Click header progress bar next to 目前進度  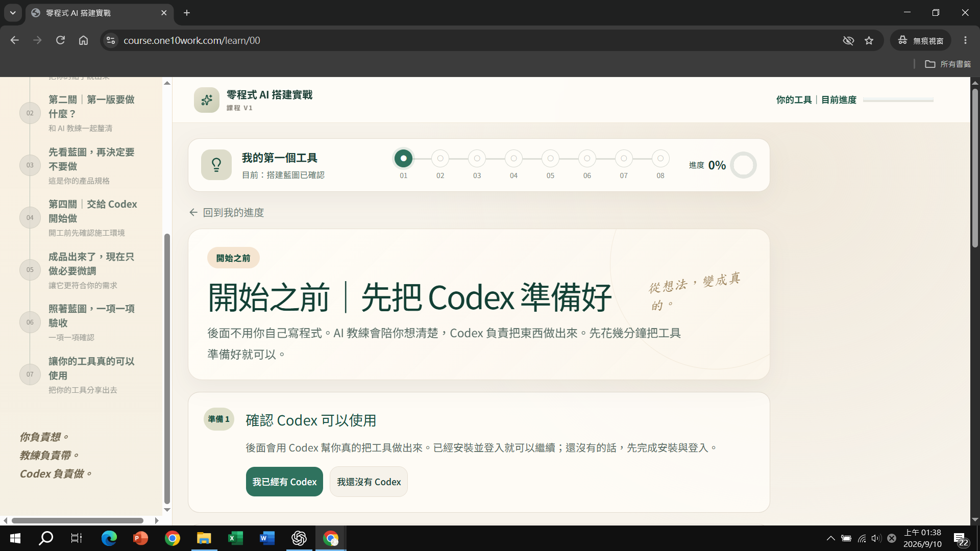click(x=898, y=100)
